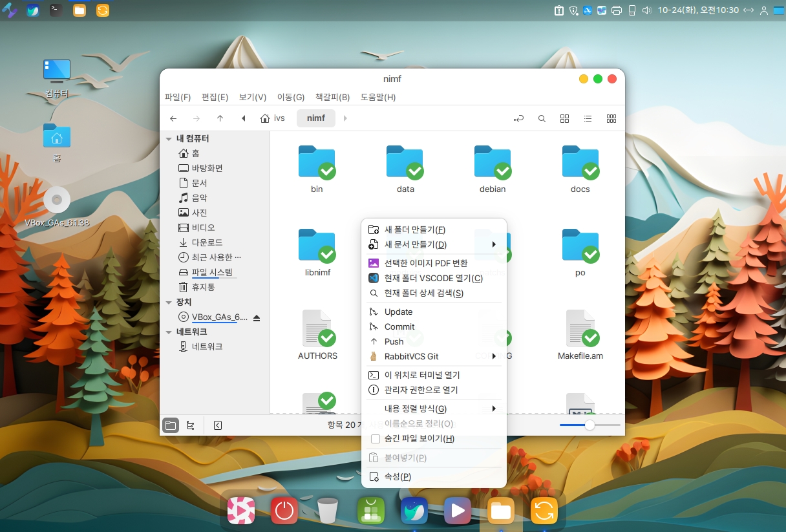The width and height of the screenshot is (786, 532).
Task: Show tree view in sidebar
Action: (190, 425)
